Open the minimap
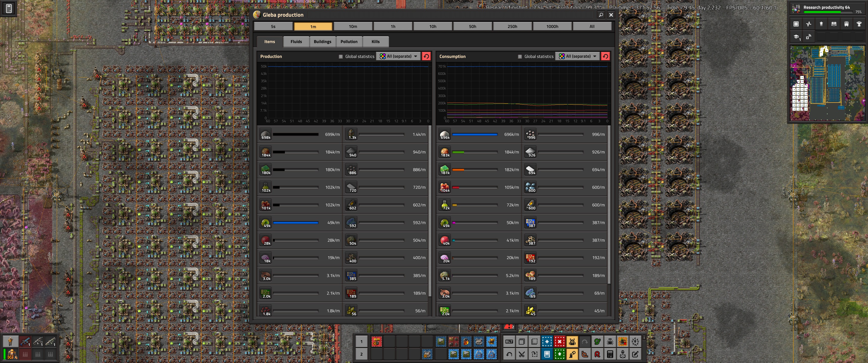Image resolution: width=868 pixels, height=363 pixels. pos(827,83)
